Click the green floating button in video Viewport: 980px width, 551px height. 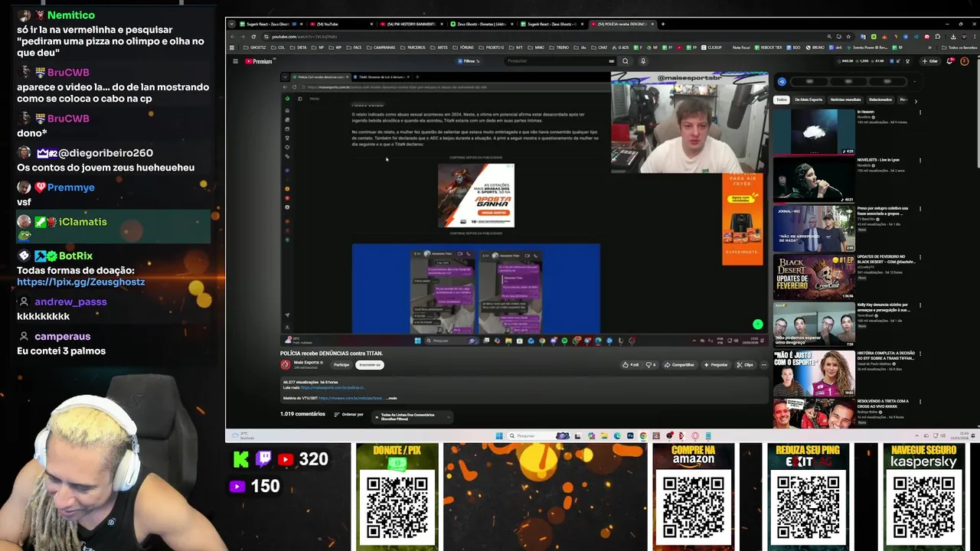pos(757,324)
